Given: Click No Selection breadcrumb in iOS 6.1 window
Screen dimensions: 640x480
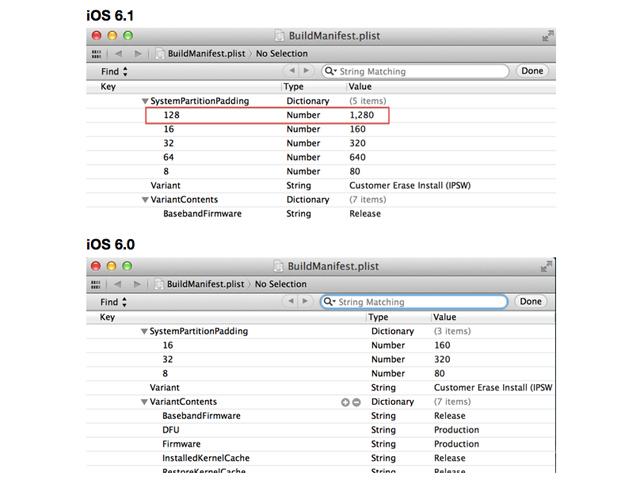Looking at the screenshot, I should point(282,53).
